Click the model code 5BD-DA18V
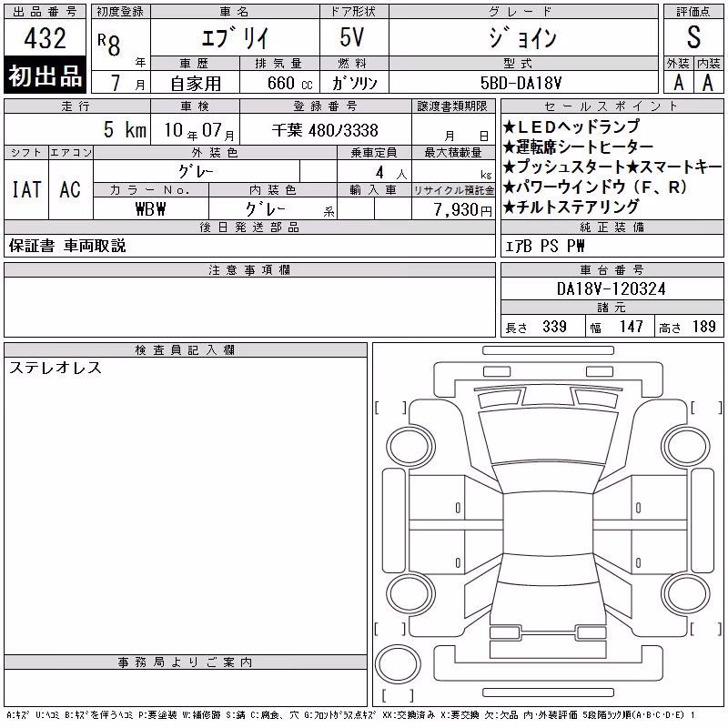The image size is (728, 728). (x=523, y=83)
